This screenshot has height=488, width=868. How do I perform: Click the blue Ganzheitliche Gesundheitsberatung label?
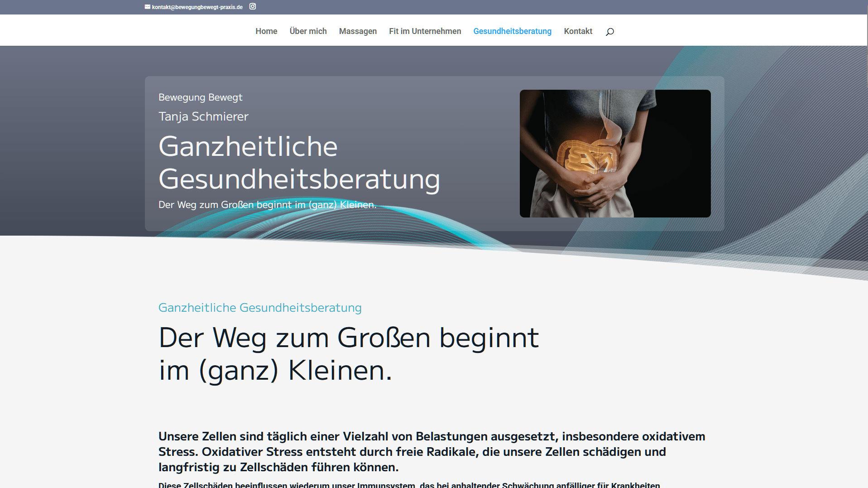point(259,308)
